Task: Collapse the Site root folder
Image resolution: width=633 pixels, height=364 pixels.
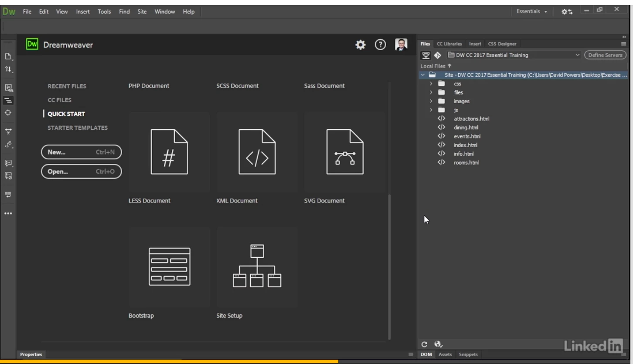Action: 422,75
